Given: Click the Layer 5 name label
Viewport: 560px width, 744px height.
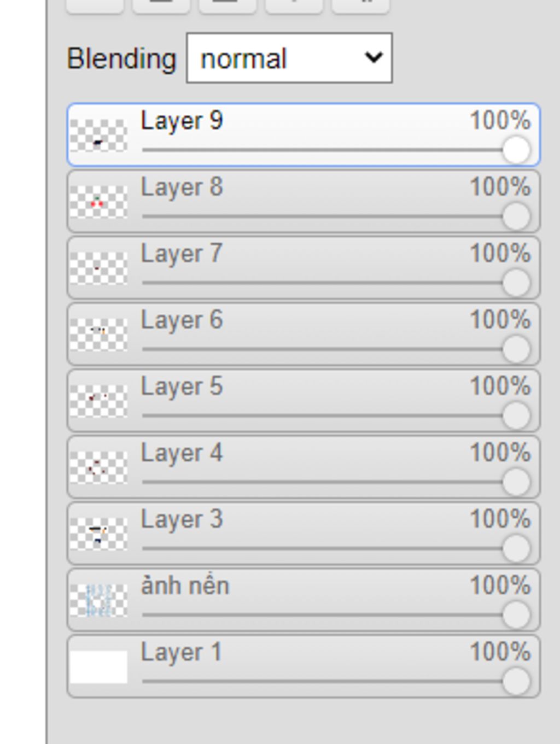Looking at the screenshot, I should pyautogui.click(x=182, y=386).
